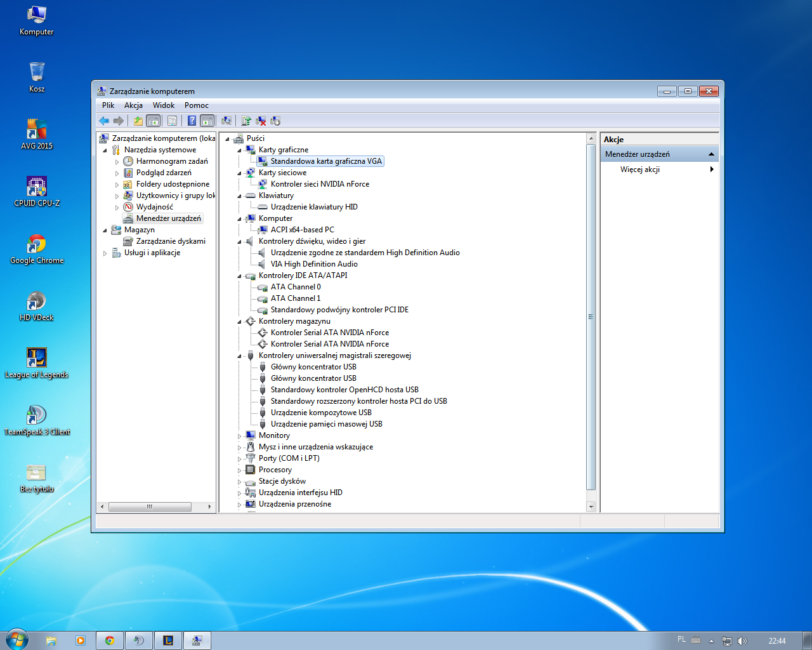Collapse the Kontrolery IDE ATA/ATAPI category
Image resolution: width=812 pixels, height=650 pixels.
(240, 276)
